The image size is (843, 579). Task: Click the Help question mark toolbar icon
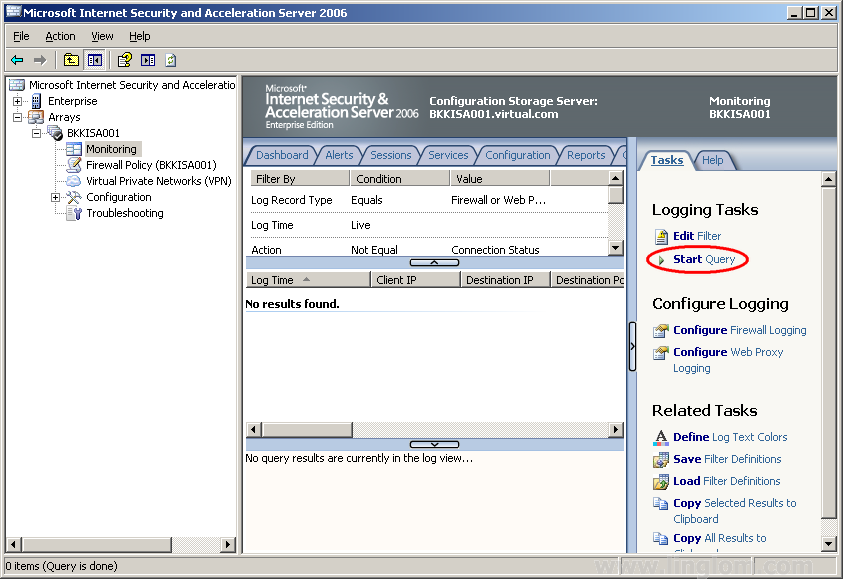(x=125, y=60)
